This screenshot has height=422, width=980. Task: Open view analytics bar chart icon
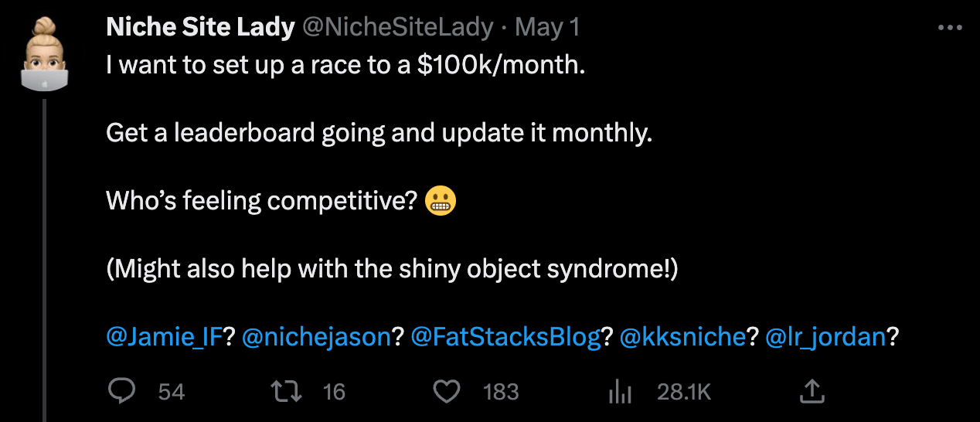pos(620,393)
